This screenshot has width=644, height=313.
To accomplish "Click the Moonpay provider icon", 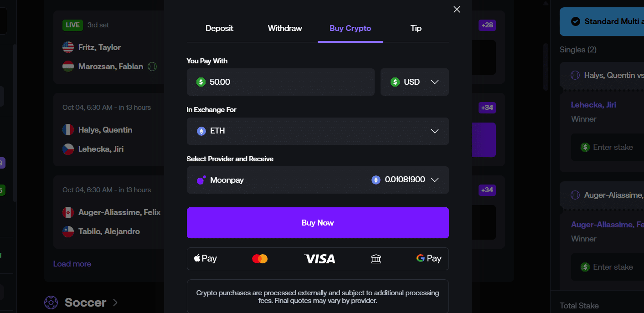I will tap(201, 180).
